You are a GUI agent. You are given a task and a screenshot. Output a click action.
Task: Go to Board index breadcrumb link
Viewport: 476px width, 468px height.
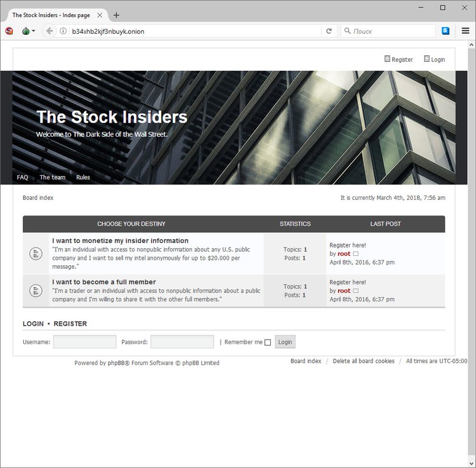tap(38, 198)
